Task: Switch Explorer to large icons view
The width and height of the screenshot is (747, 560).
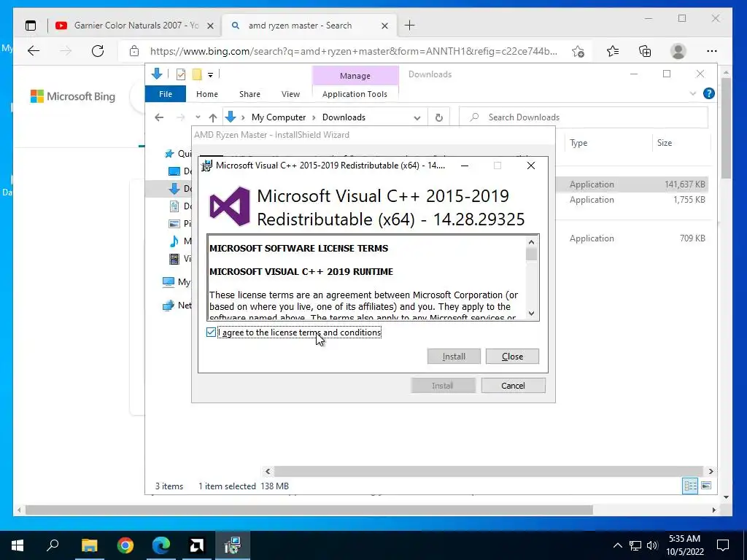Action: coord(706,486)
